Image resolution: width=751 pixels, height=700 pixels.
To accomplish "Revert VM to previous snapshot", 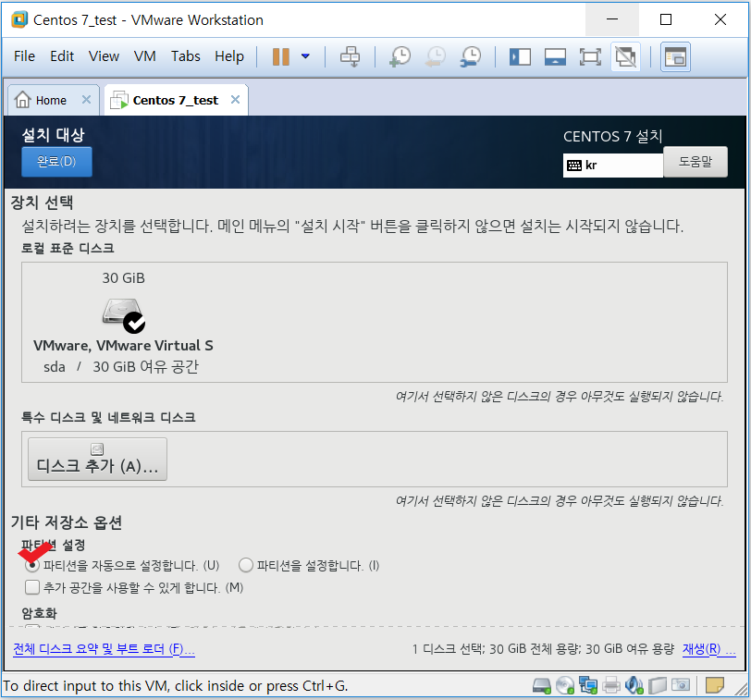I will 436,56.
